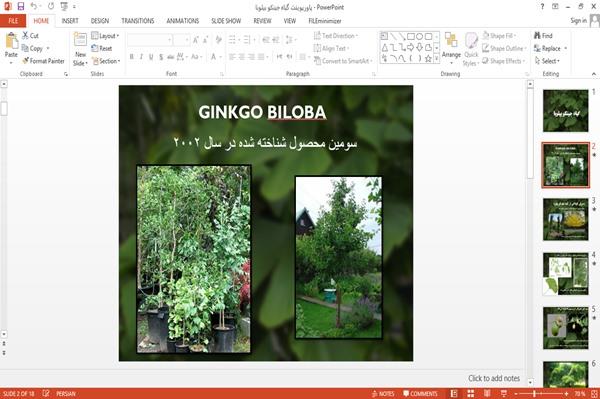Screen dimensions: 600x399
Task: Open the spell check status icon
Action: coord(46,393)
